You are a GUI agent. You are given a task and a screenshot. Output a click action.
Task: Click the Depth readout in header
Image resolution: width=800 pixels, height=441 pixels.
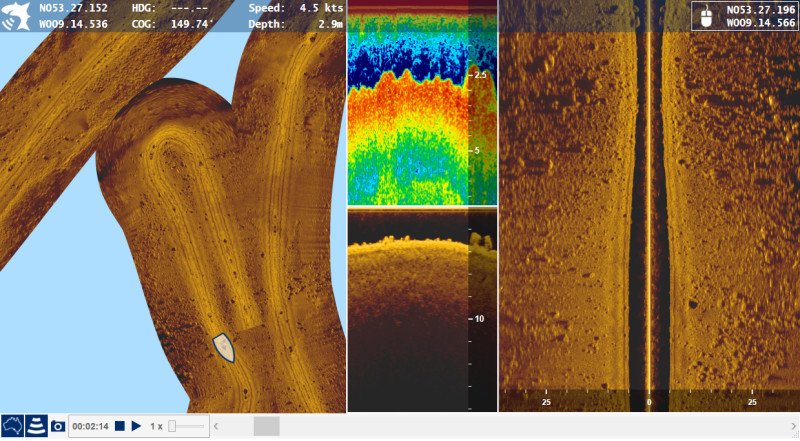pos(295,22)
